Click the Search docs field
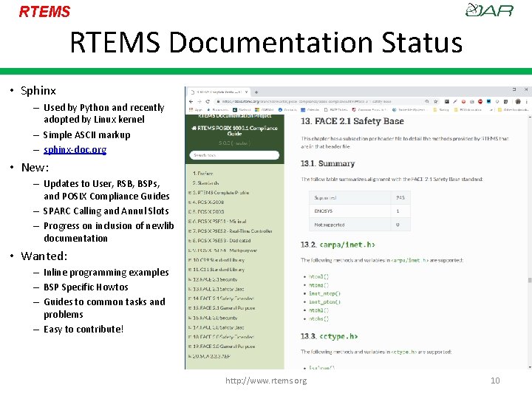532x399 pixels. click(234, 155)
